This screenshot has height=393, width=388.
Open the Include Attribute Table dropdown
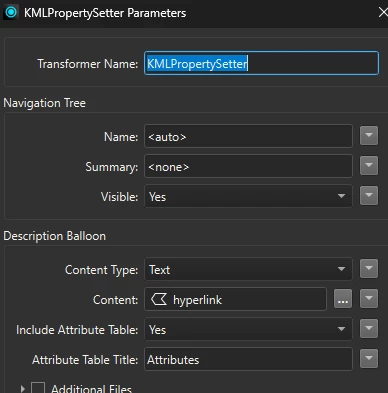pos(248,329)
